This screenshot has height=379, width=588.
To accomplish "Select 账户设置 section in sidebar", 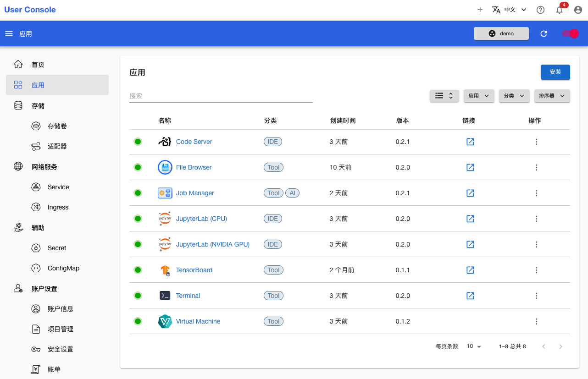I will pyautogui.click(x=57, y=289).
